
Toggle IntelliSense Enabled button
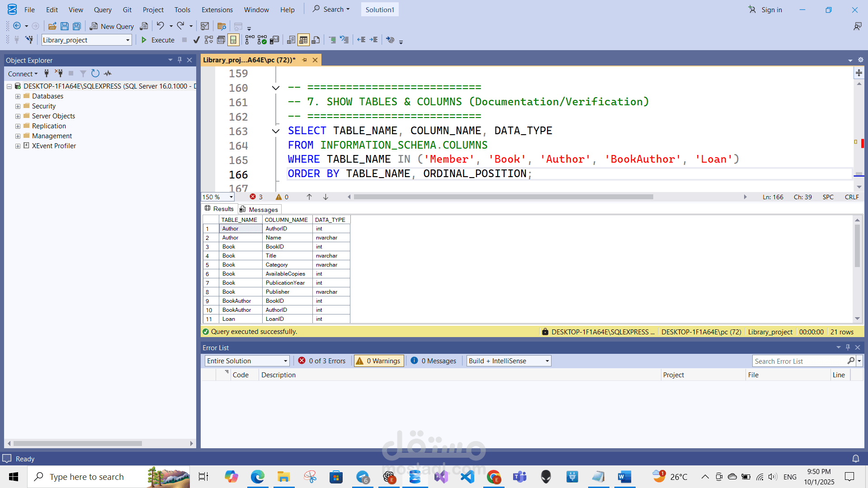[233, 40]
